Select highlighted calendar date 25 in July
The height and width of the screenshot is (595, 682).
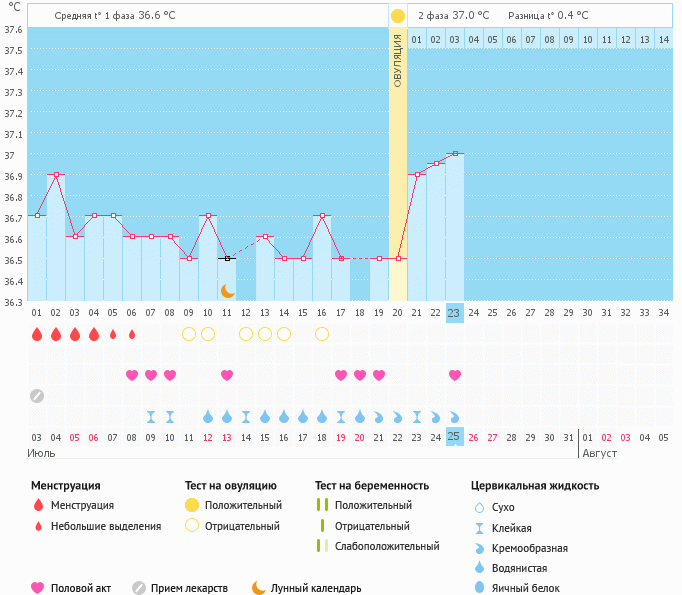click(455, 437)
